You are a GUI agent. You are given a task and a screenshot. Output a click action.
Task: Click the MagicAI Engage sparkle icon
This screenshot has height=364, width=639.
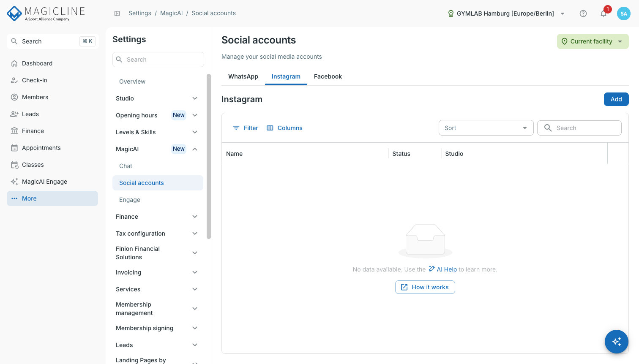pyautogui.click(x=14, y=182)
